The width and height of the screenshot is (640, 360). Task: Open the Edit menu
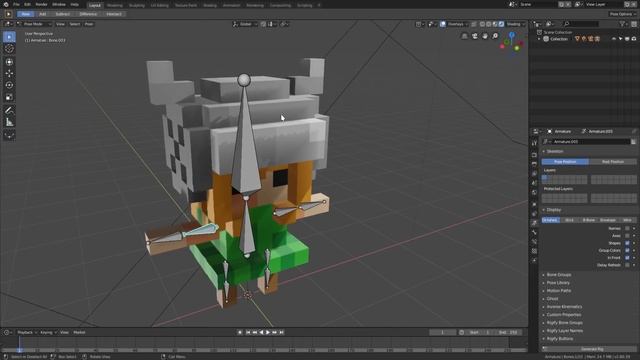pyautogui.click(x=27, y=4)
